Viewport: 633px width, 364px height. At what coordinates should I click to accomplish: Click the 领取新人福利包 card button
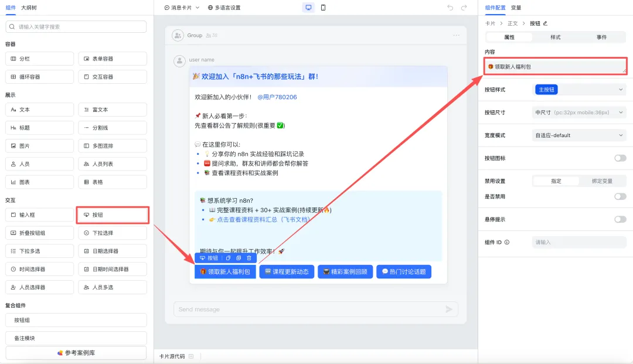(x=225, y=271)
